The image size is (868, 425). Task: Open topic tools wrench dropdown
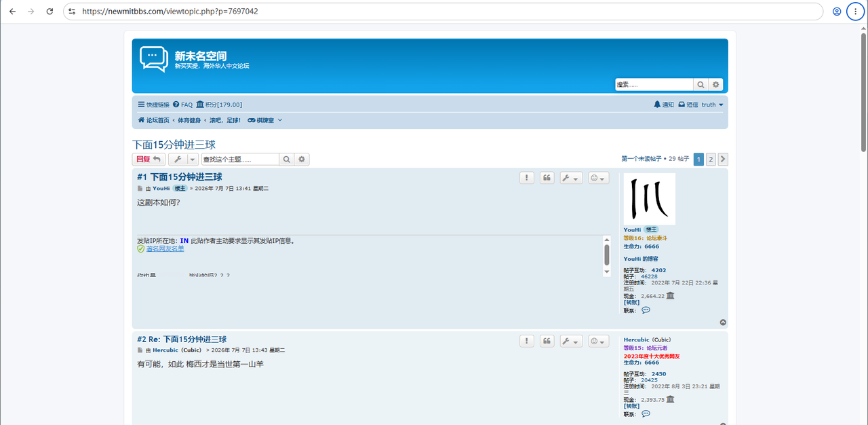click(x=183, y=159)
